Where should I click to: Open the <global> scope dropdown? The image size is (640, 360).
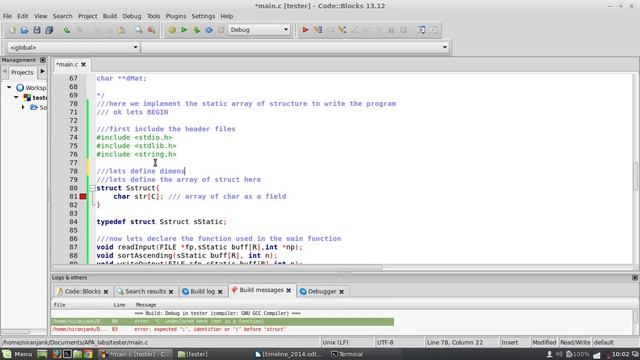click(x=73, y=47)
